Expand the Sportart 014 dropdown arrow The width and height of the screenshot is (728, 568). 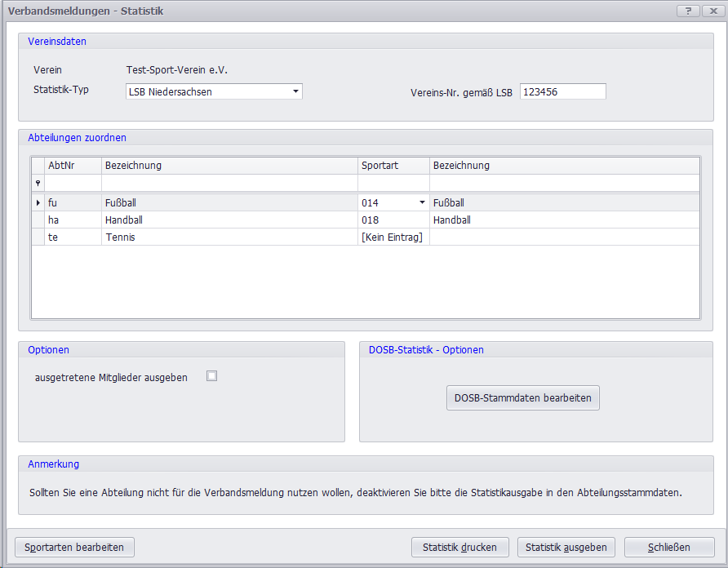pos(422,202)
